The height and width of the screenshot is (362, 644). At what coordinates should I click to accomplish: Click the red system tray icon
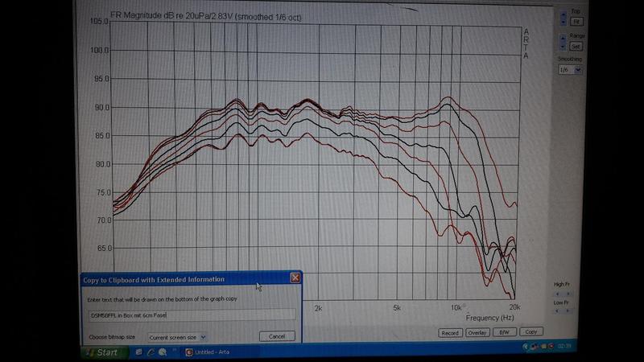(x=551, y=347)
